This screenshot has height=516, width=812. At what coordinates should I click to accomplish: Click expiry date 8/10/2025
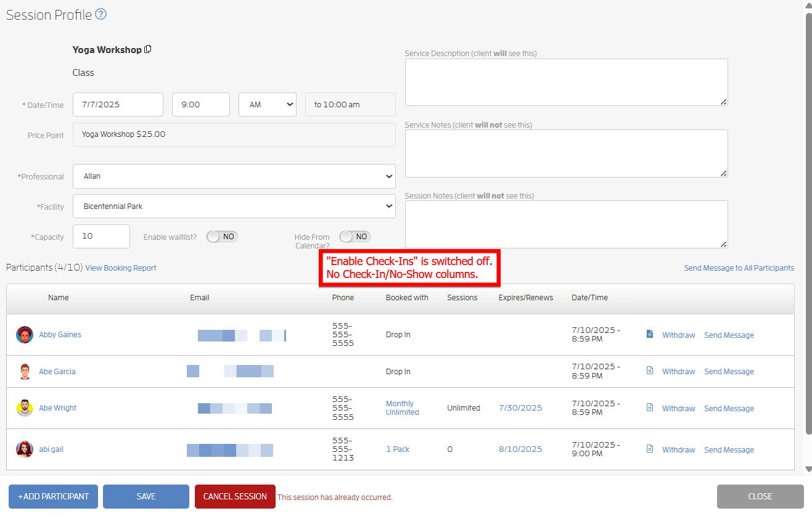click(x=520, y=449)
